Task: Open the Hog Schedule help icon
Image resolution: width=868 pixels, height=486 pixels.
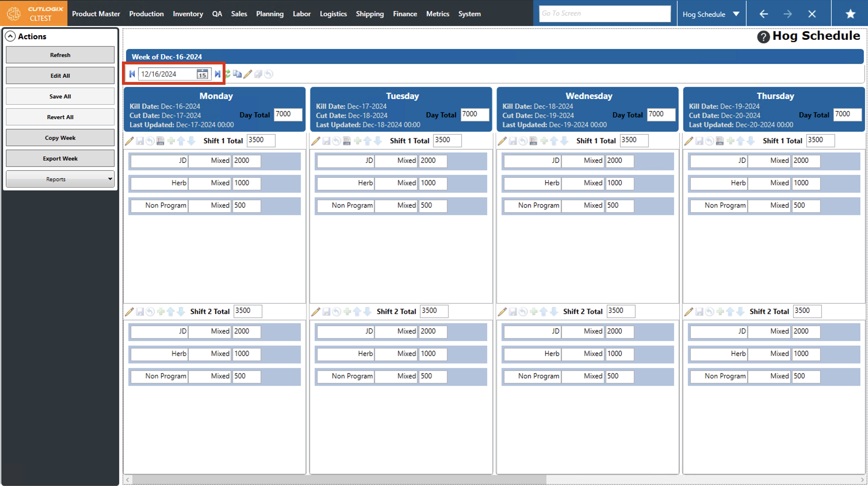Action: coord(763,37)
